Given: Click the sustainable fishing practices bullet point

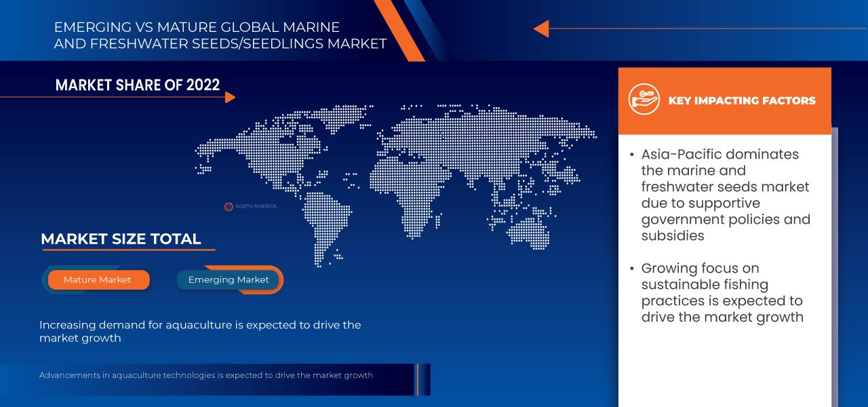Looking at the screenshot, I should click(722, 292).
